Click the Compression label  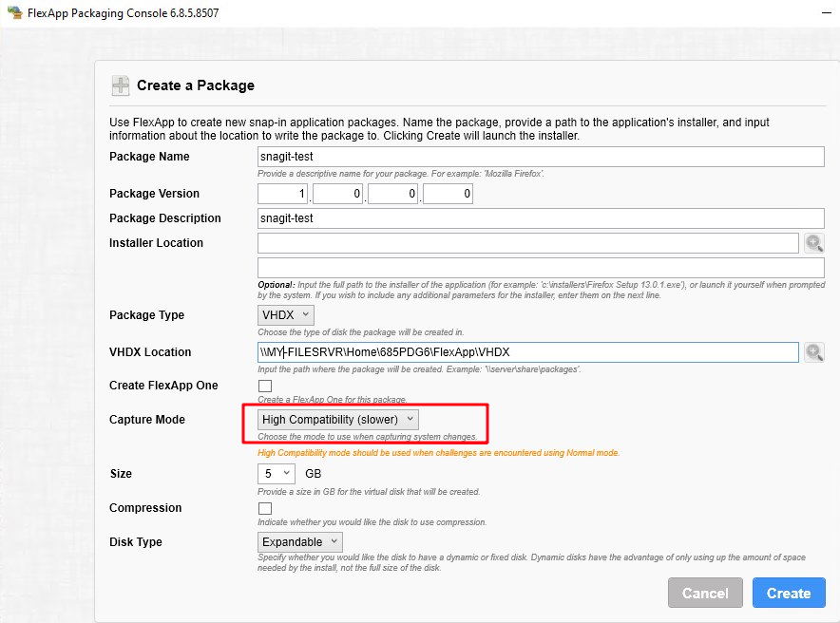(145, 508)
